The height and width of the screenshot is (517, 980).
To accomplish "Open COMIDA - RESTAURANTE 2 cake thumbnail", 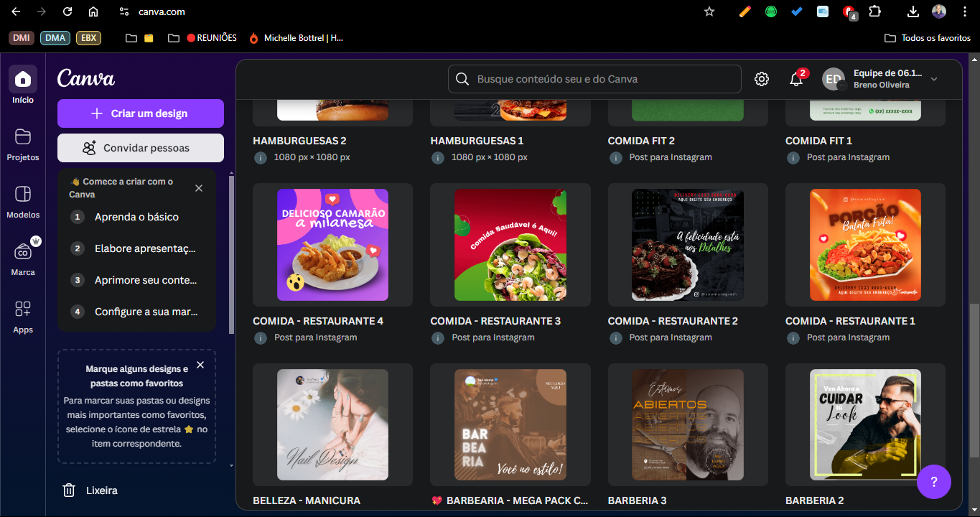I will 688,245.
